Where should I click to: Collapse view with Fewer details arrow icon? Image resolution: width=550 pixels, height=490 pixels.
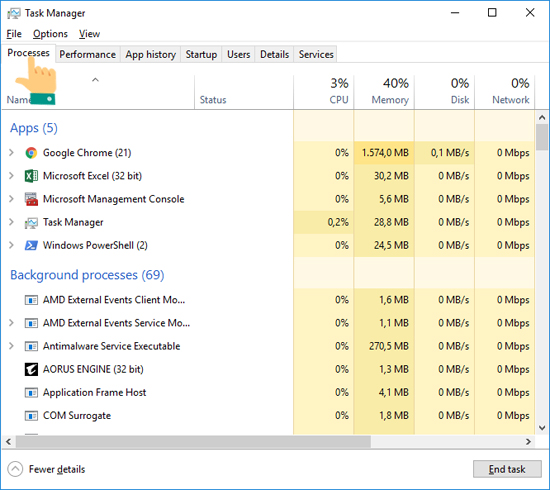pos(15,469)
